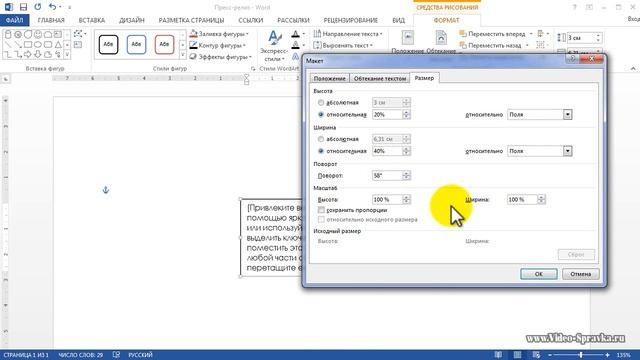Open the Position (Положение) ribbon button
Image resolution: width=640 pixels, height=360 pixels.
click(408, 42)
